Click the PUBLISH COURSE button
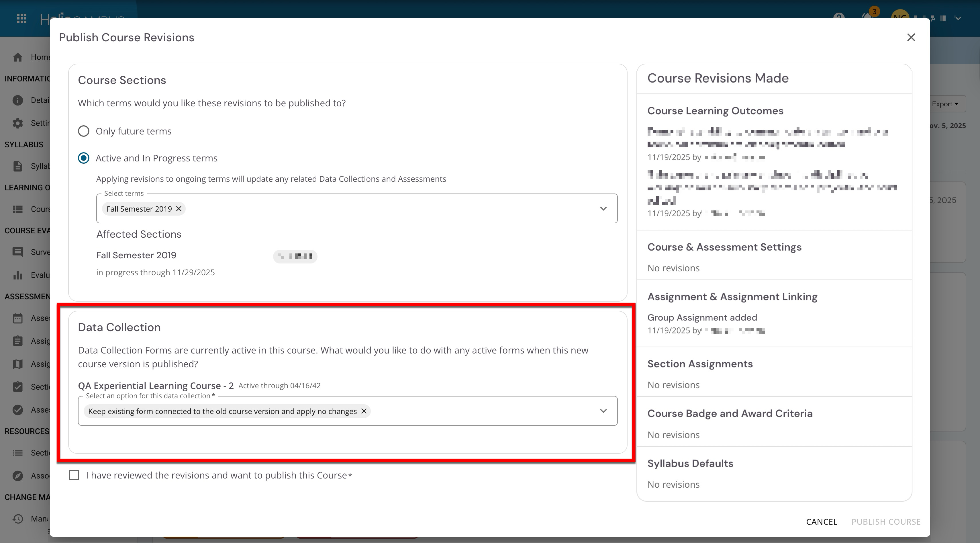The height and width of the screenshot is (543, 980). 886,522
